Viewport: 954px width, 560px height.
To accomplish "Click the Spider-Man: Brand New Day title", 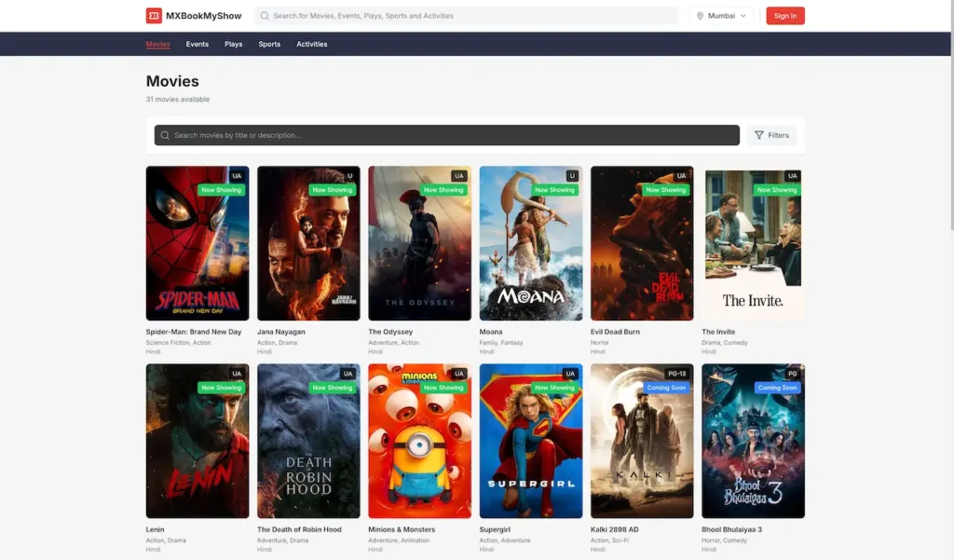I will tap(194, 332).
